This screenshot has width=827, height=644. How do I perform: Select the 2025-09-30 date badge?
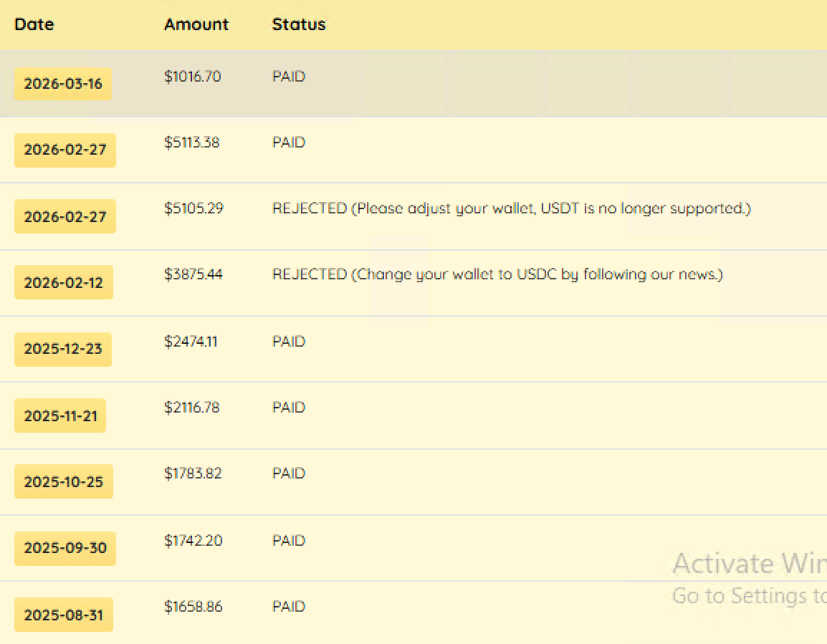click(x=65, y=548)
